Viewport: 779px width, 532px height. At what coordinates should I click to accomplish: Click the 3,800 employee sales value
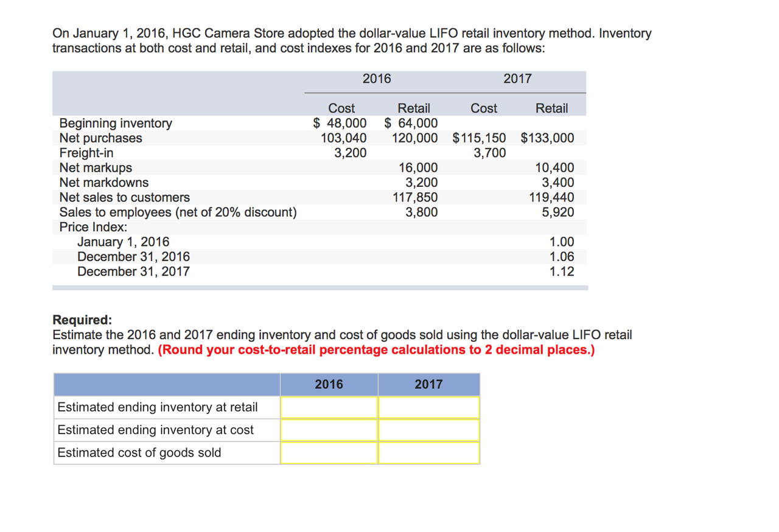coord(422,212)
